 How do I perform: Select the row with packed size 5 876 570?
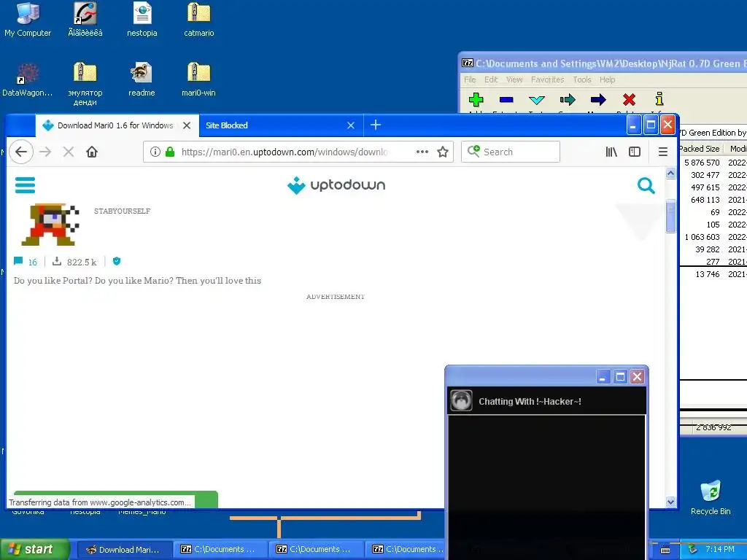coord(713,163)
